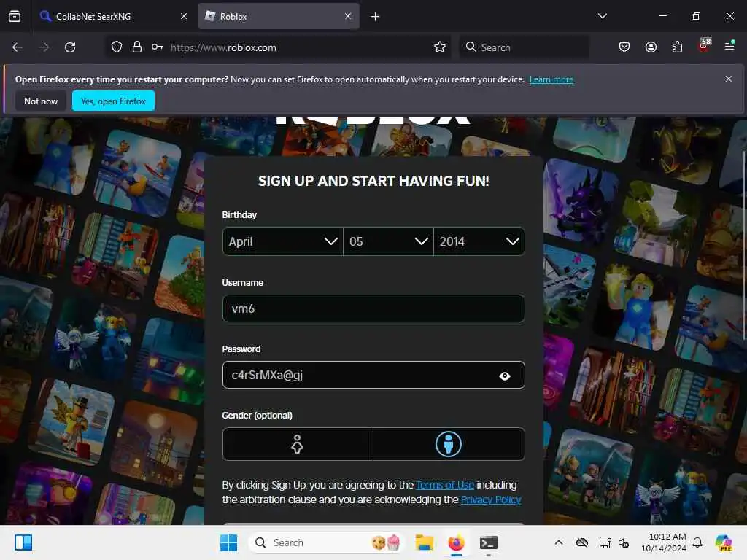Click the extension icon with 58 badge
The height and width of the screenshot is (560, 747).
coord(704,46)
